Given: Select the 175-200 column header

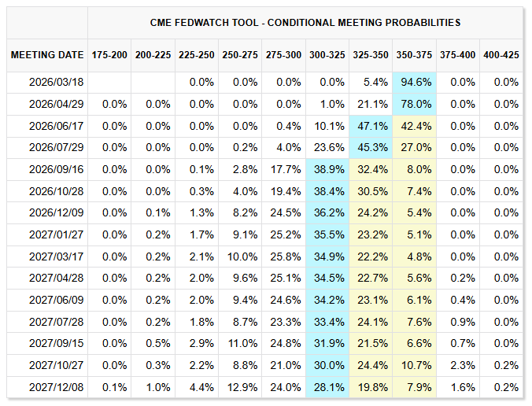Looking at the screenshot, I should (109, 55).
